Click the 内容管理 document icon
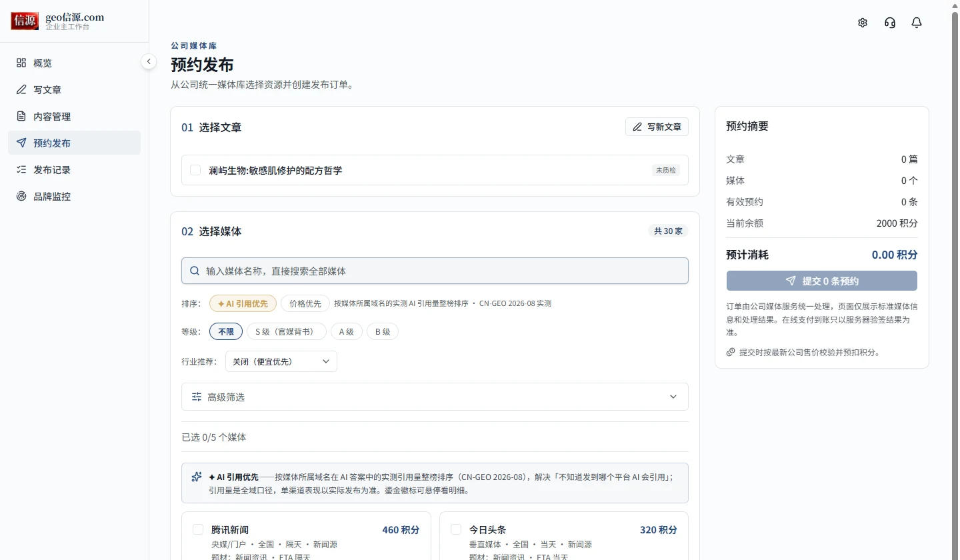Image resolution: width=960 pixels, height=560 pixels. pos(21,116)
